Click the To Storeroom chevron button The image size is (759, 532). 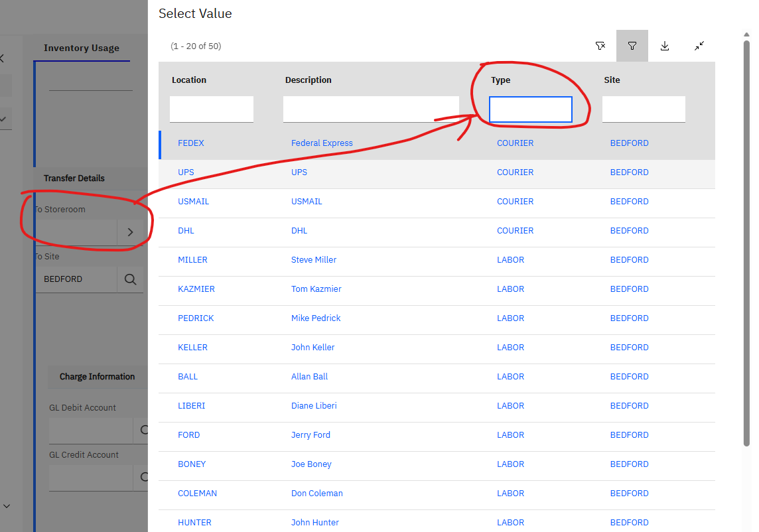pos(130,232)
